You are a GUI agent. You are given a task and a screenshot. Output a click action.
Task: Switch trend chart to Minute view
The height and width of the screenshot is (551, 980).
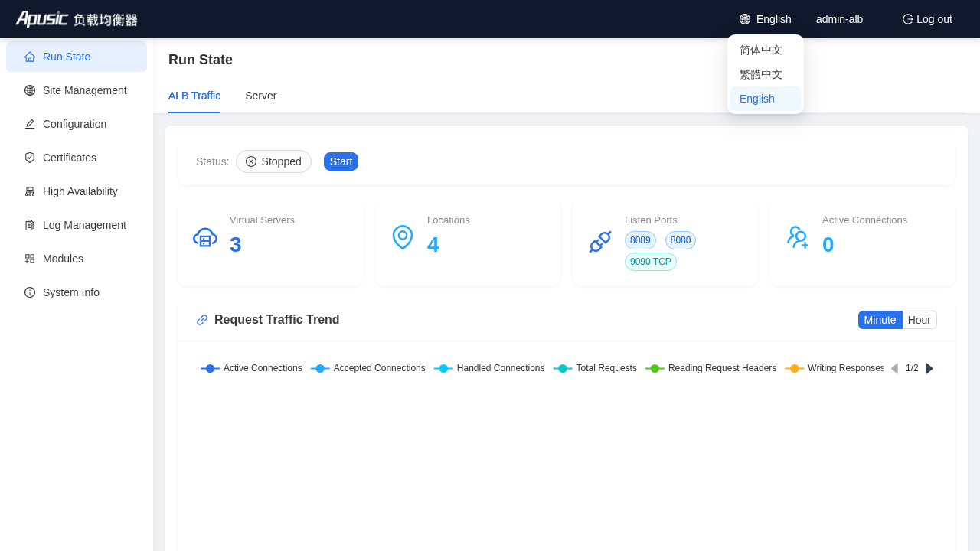click(880, 320)
